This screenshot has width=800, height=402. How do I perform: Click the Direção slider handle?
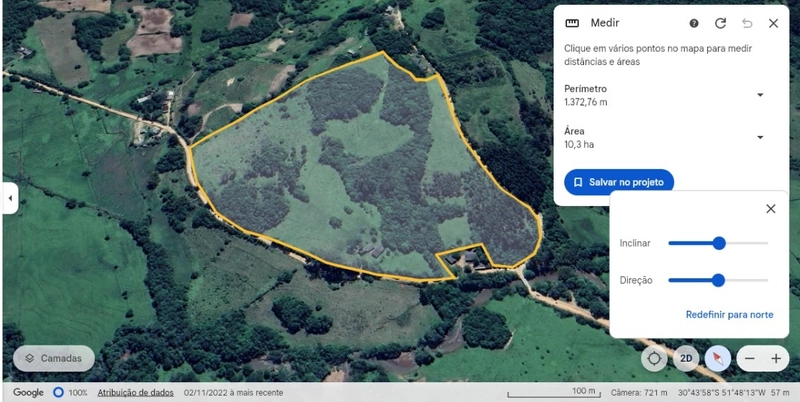[x=718, y=280]
